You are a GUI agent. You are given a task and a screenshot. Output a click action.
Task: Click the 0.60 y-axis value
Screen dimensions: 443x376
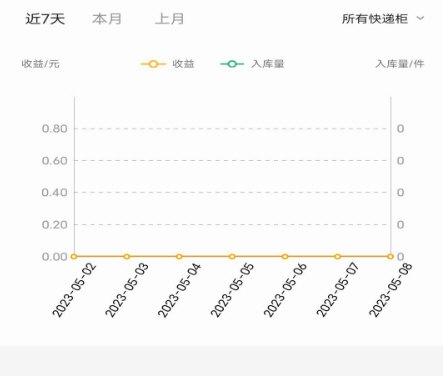55,161
